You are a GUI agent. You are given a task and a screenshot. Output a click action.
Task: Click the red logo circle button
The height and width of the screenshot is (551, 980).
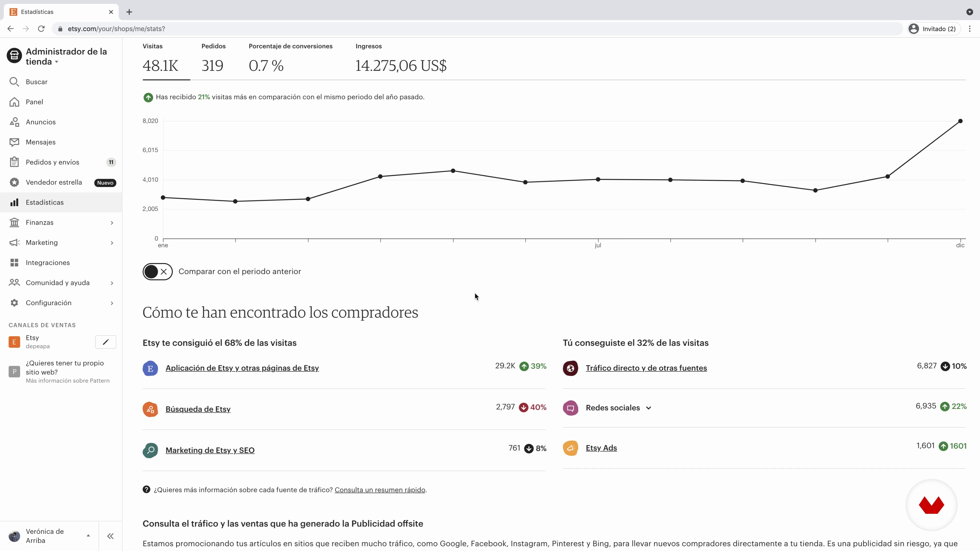(931, 505)
